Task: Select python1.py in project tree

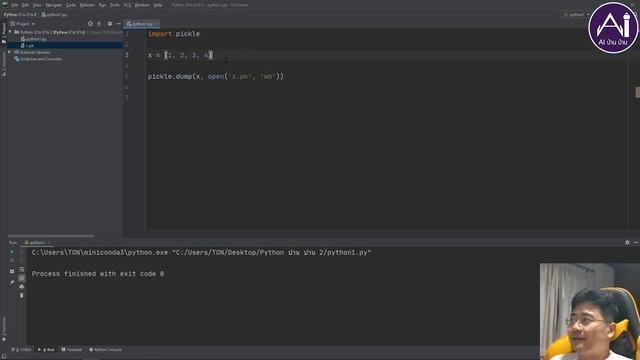Action: (x=36, y=39)
